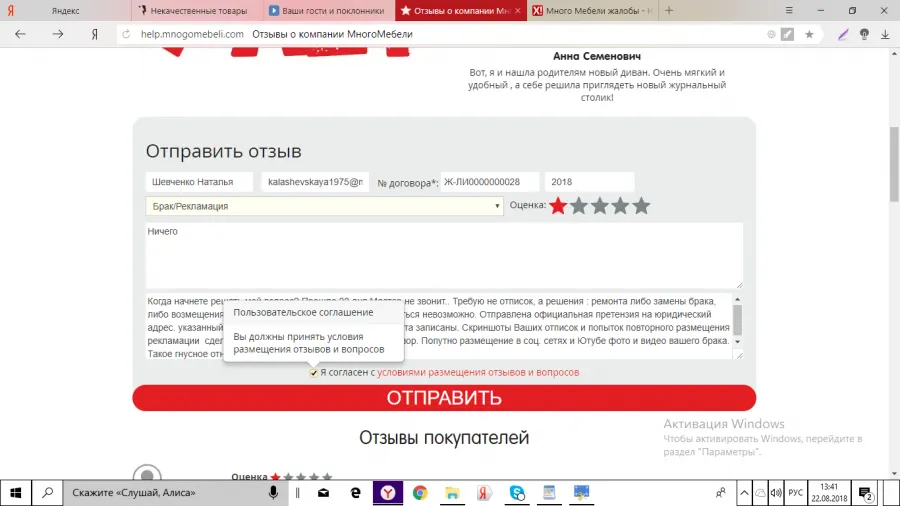Open the red Я Yandex taskbar app

[484, 493]
